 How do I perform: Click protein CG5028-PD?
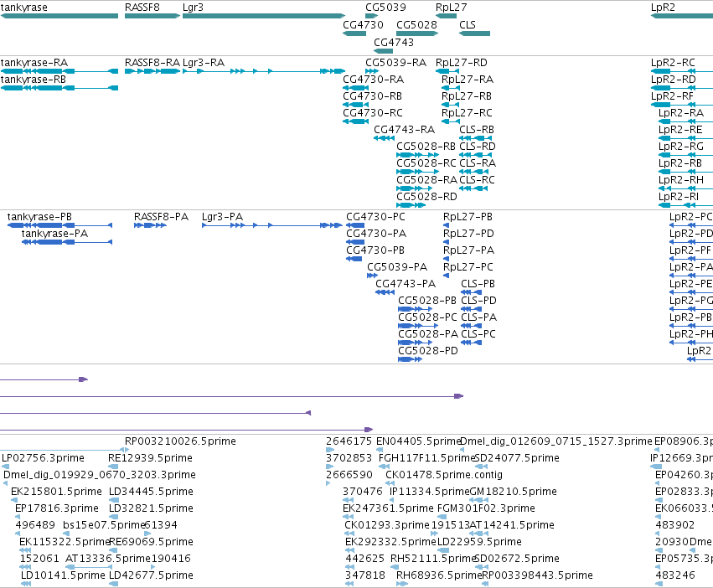point(428,351)
